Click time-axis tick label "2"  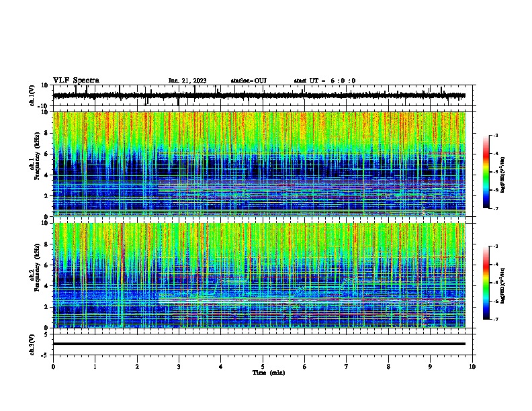click(137, 367)
